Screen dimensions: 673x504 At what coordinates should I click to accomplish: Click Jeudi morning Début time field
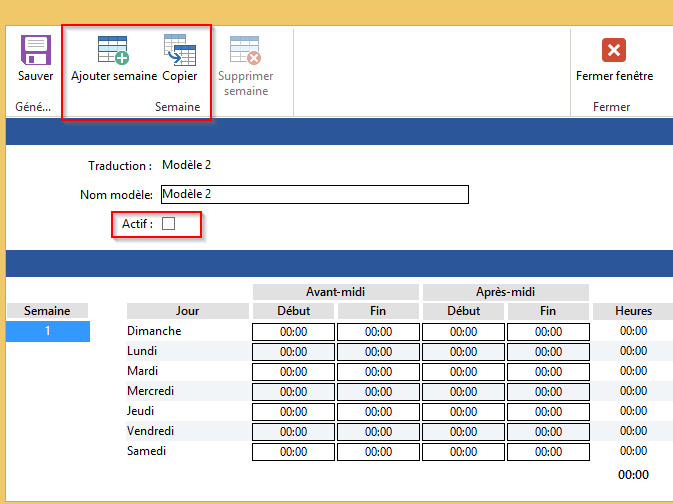pyautogui.click(x=293, y=412)
